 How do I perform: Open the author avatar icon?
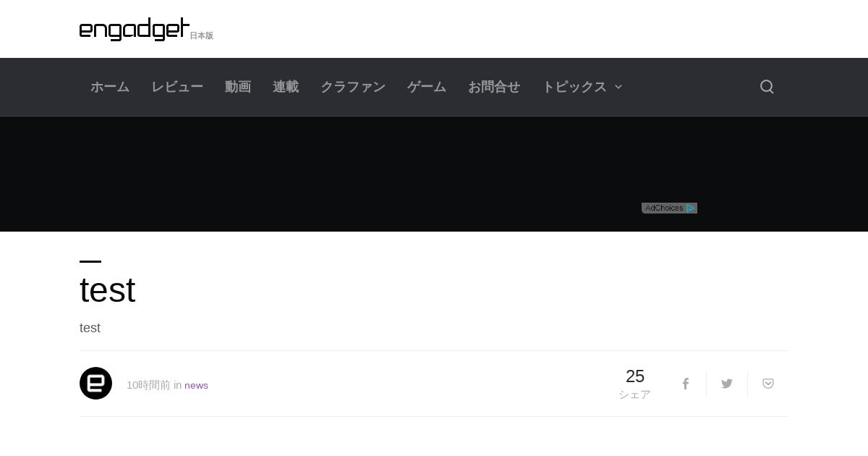(x=95, y=384)
